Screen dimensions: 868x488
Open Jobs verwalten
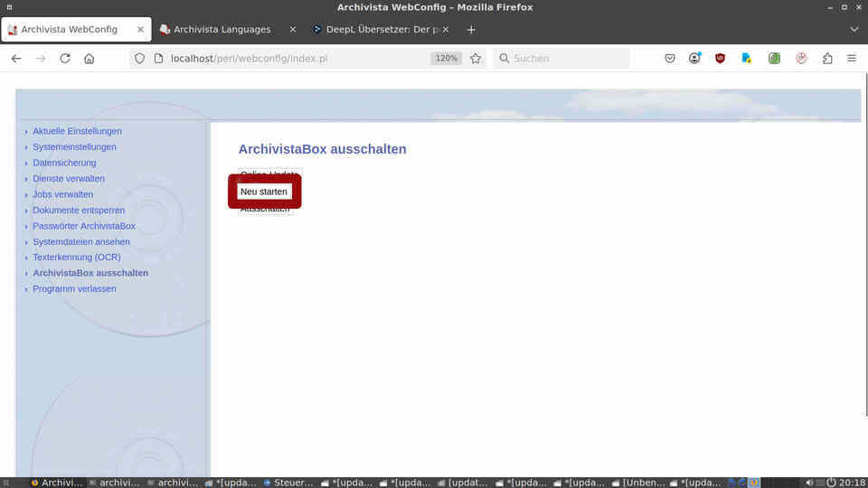point(62,194)
